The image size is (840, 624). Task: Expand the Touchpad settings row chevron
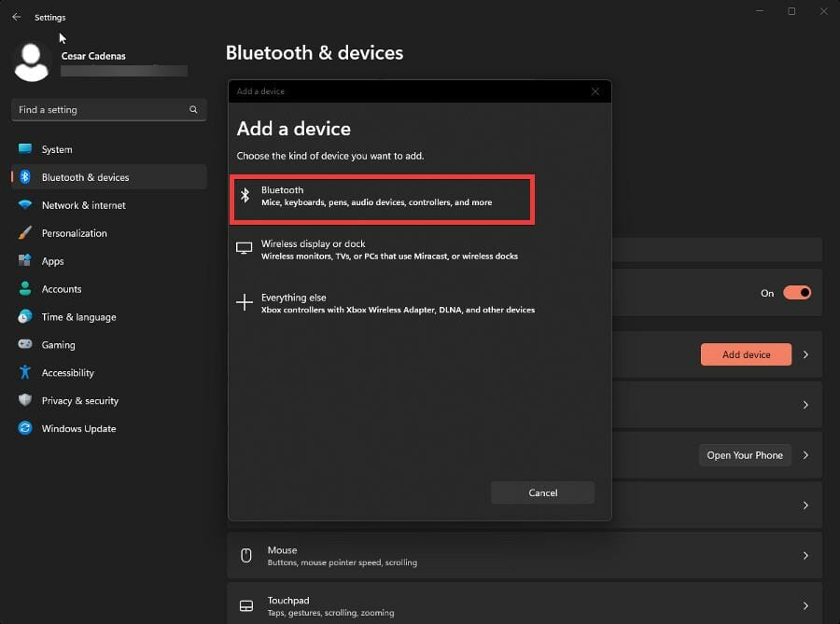point(805,604)
